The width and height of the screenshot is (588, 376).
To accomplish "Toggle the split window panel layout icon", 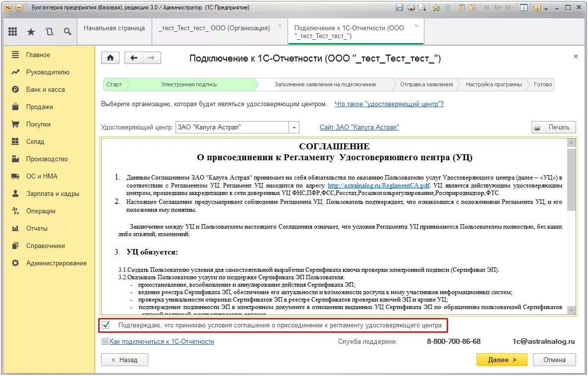I will coord(524,7).
